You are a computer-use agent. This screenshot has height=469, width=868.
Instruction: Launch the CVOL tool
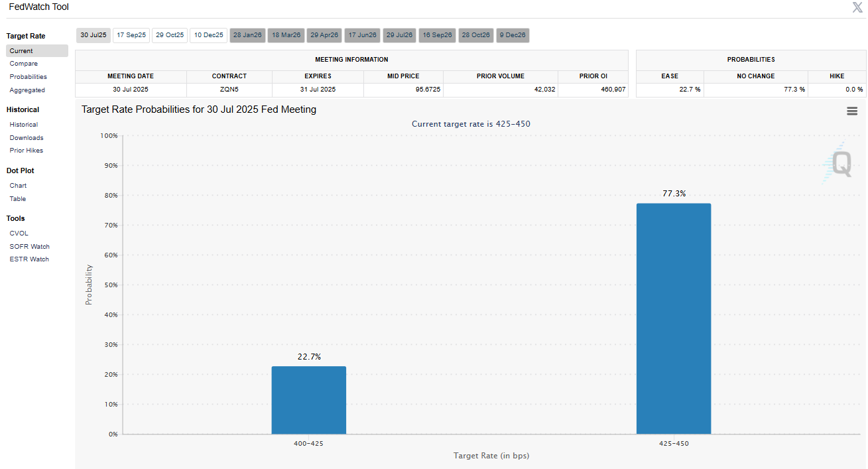19,234
